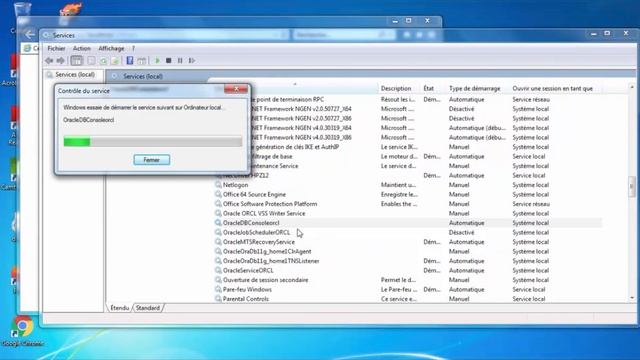The height and width of the screenshot is (360, 640).
Task: Click the vertical scrollbar thumb of services list
Action: tap(632, 186)
